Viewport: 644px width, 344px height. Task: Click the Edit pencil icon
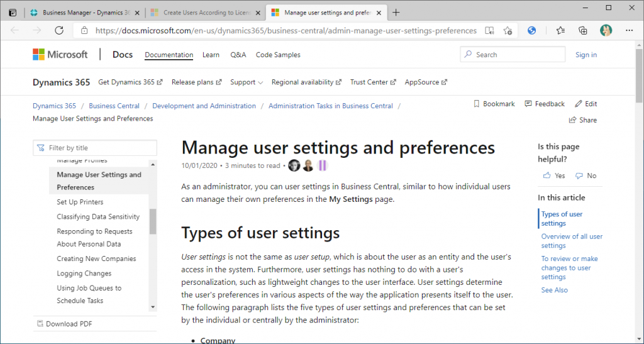pos(579,104)
